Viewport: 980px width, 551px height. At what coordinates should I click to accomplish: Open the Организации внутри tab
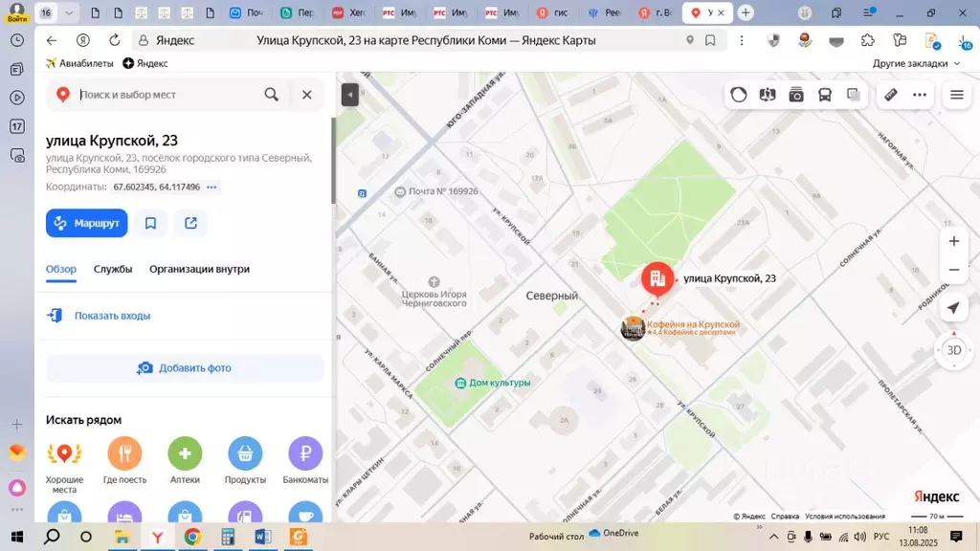point(199,269)
